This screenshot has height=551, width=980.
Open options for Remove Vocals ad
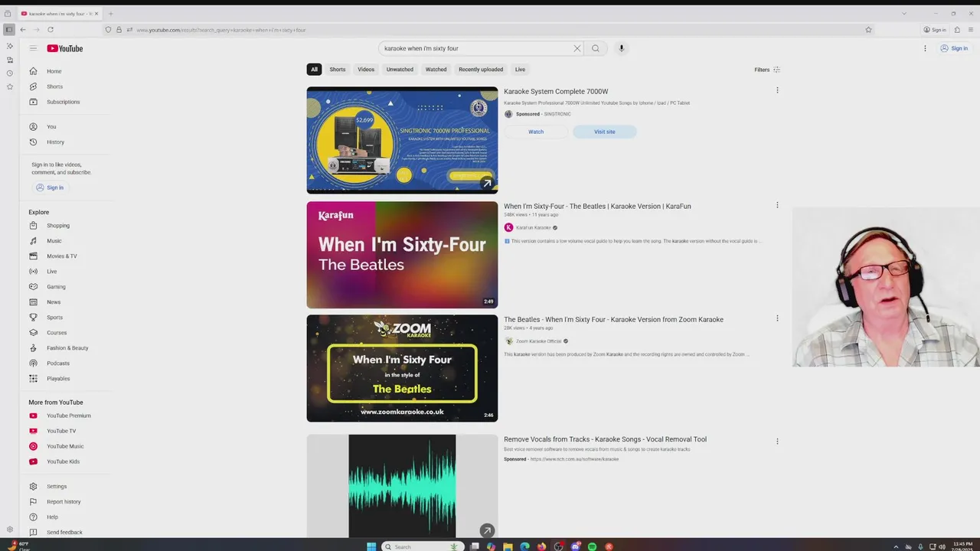pyautogui.click(x=777, y=442)
